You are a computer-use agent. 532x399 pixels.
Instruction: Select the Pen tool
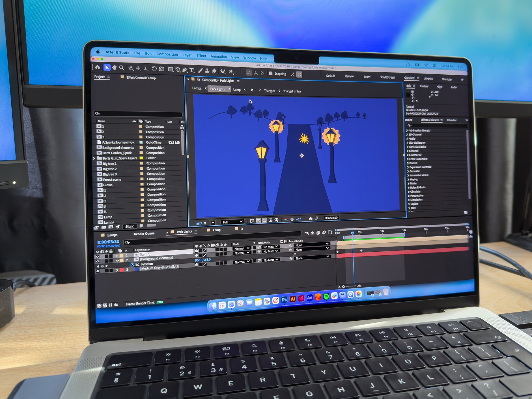[185, 70]
